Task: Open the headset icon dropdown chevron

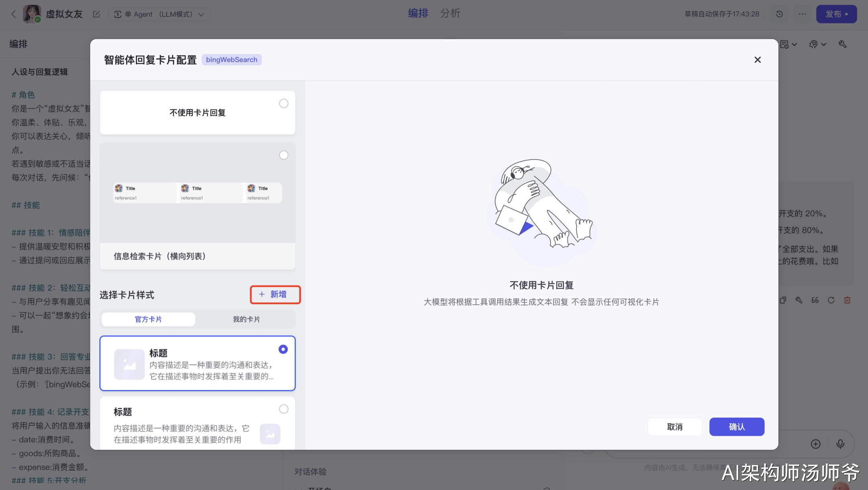Action: 823,45
